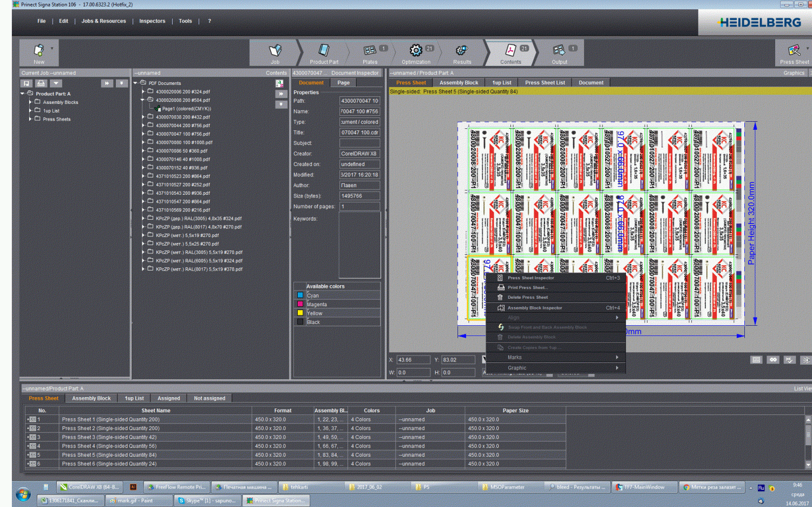Screen dimensions: 812x507
Task: Open the Inspectors menu
Action: pyautogui.click(x=152, y=21)
